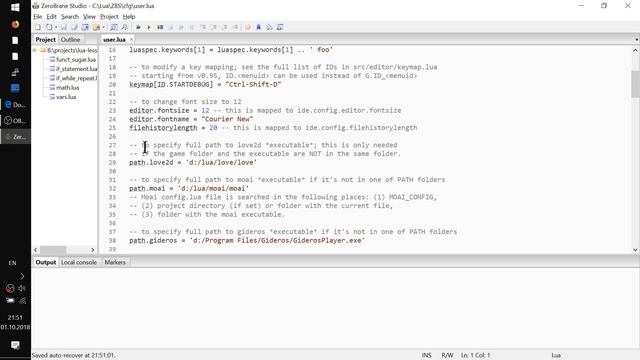This screenshot has height=360, width=640.
Task: Click the Start debugging play icon
Action: coord(149,27)
